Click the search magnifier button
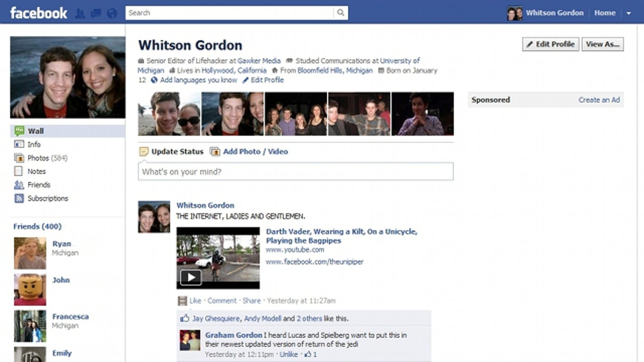 point(341,13)
